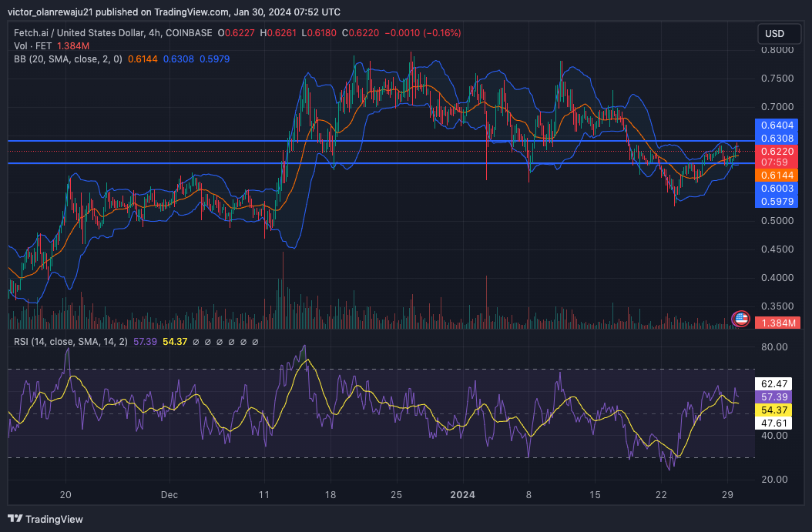Click the 20 date label on time axis

coord(65,495)
